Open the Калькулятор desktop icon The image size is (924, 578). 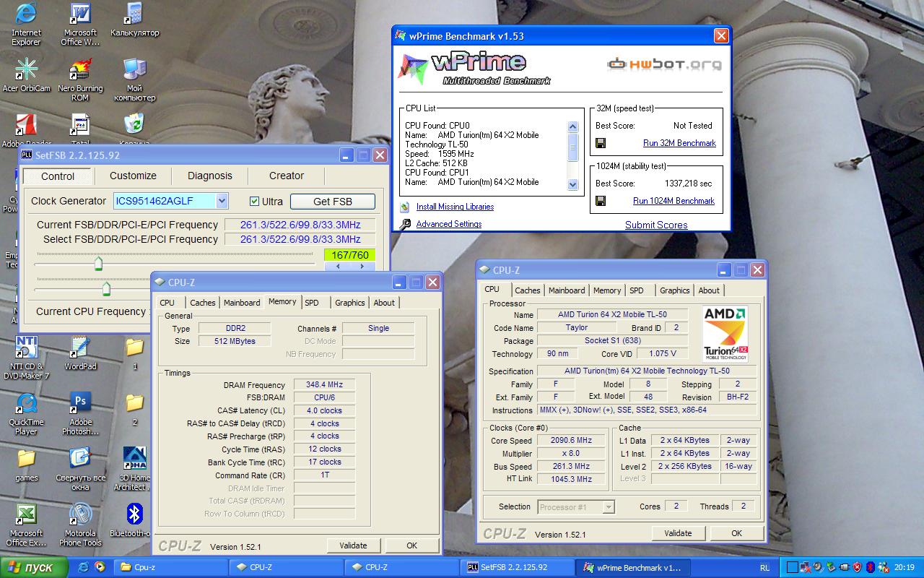coord(134,20)
